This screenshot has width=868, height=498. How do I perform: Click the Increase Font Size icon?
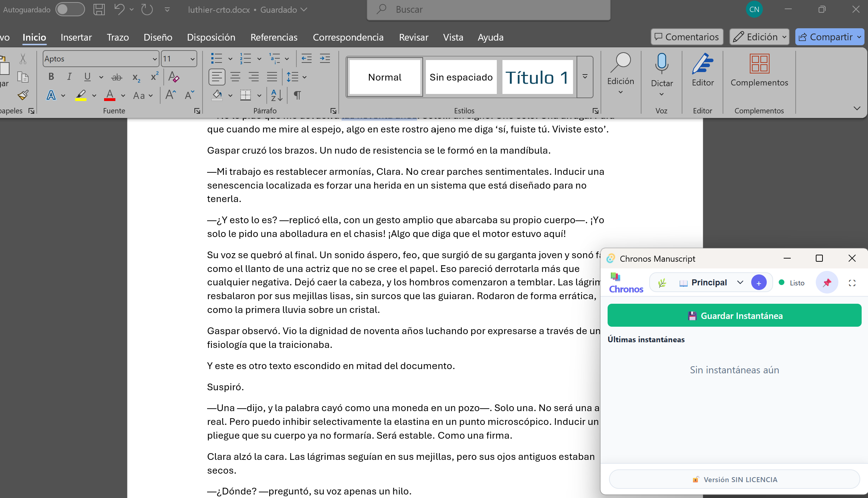coord(171,95)
